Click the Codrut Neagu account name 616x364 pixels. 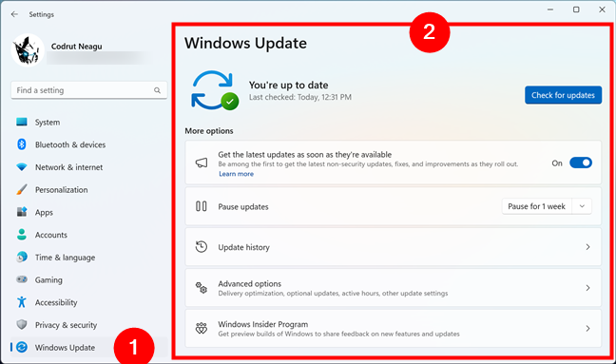tap(77, 47)
